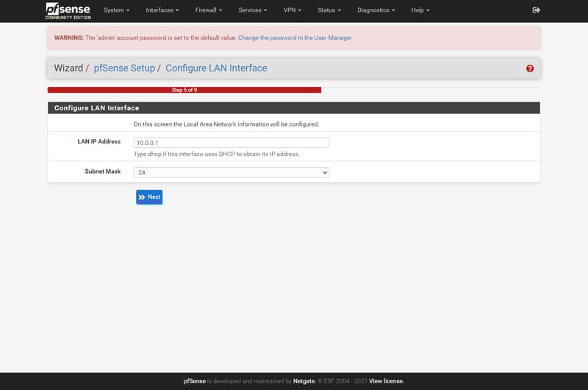Click the 'Type dhcp if this interface' hint text

[x=216, y=155]
